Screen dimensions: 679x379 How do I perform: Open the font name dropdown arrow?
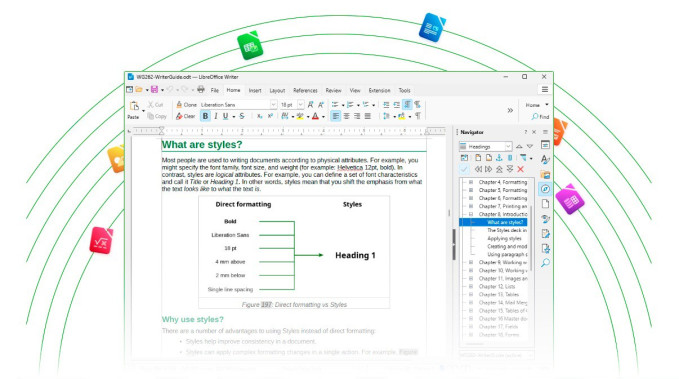click(273, 105)
